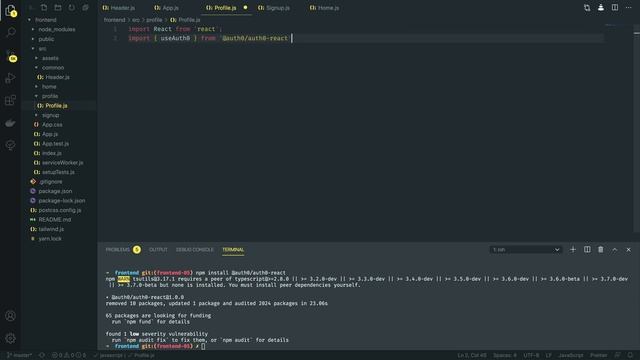This screenshot has width=640, height=360.
Task: Maximize the panel with the chevron-up icon
Action: 615,249
